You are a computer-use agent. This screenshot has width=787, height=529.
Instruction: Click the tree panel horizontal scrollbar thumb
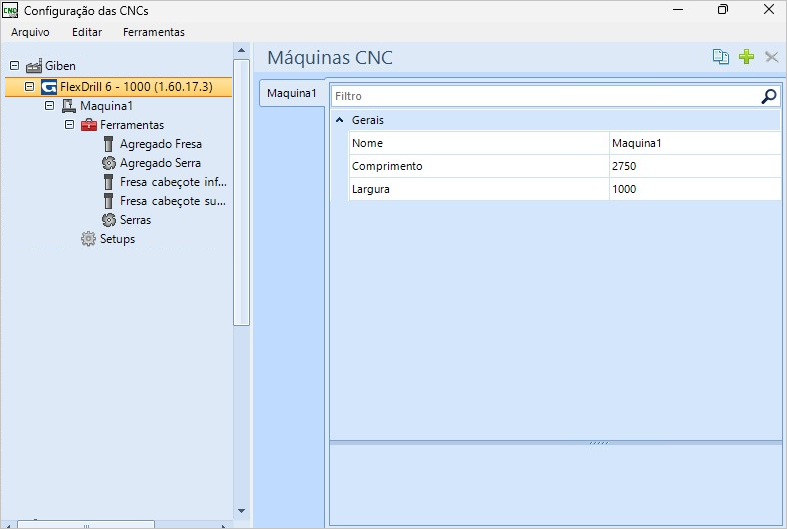(x=86, y=525)
